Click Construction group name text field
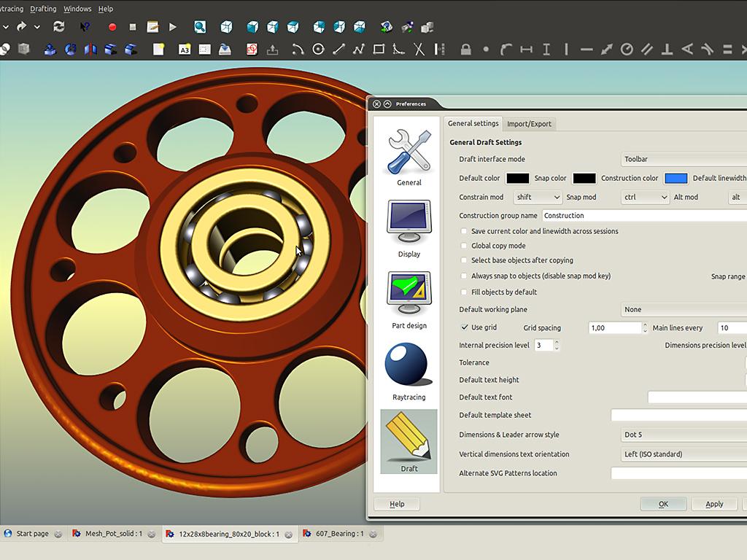Image resolution: width=747 pixels, height=560 pixels. 645,216
